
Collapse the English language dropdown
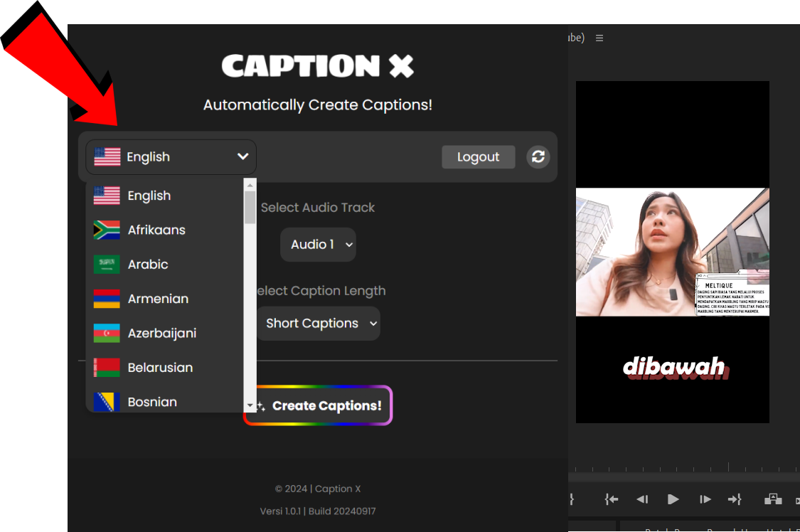point(171,157)
